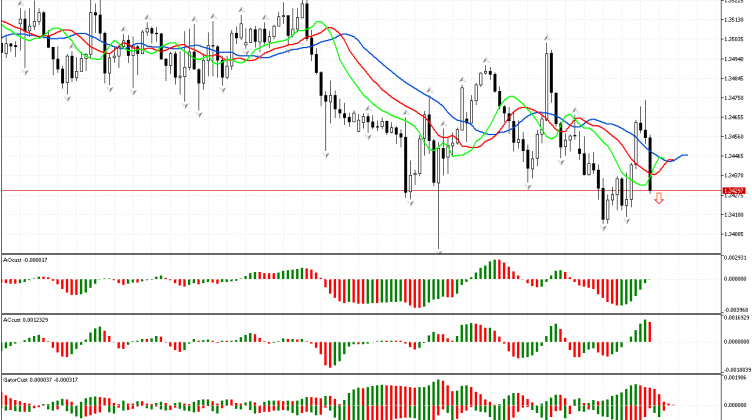Click the tallest green AOcust histogram bar
This screenshot has height=420, width=752.
[x=492, y=270]
